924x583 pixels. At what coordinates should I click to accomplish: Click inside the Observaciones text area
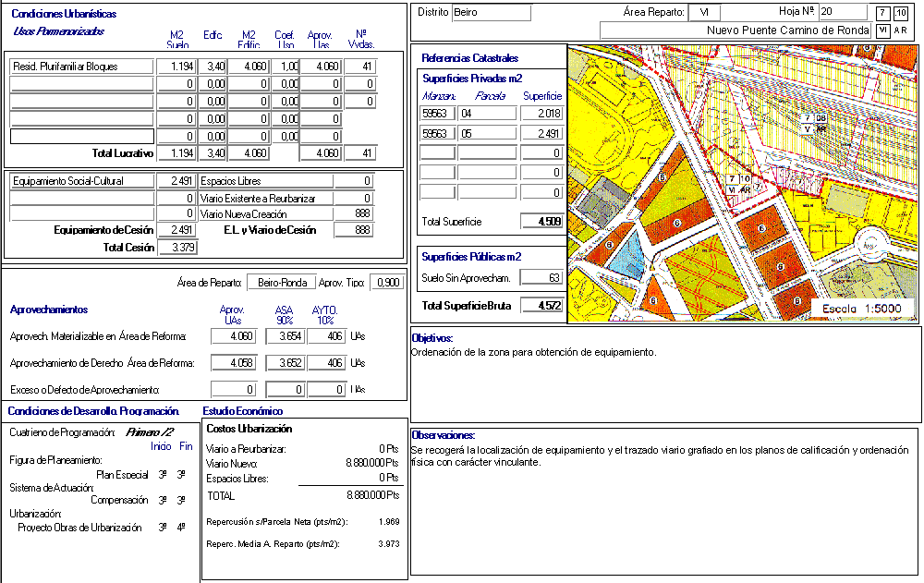665,508
